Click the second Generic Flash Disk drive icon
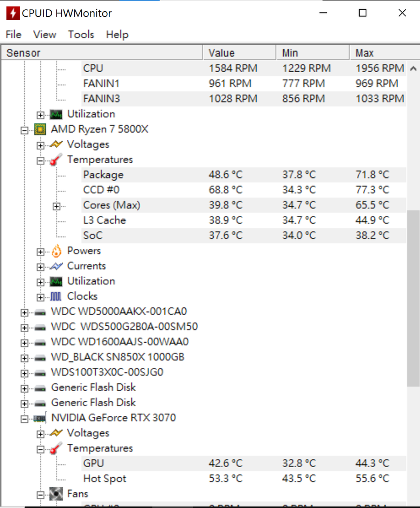420x508 pixels. (x=40, y=403)
